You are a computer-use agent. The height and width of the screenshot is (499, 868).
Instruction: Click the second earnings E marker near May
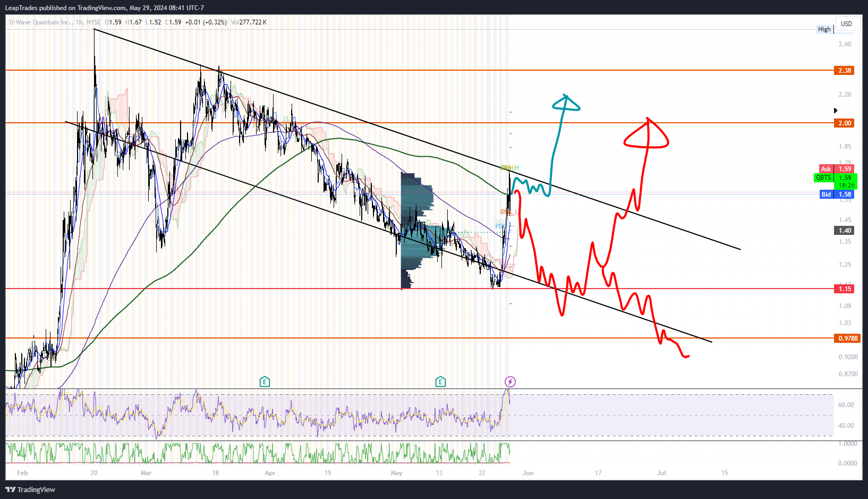440,382
